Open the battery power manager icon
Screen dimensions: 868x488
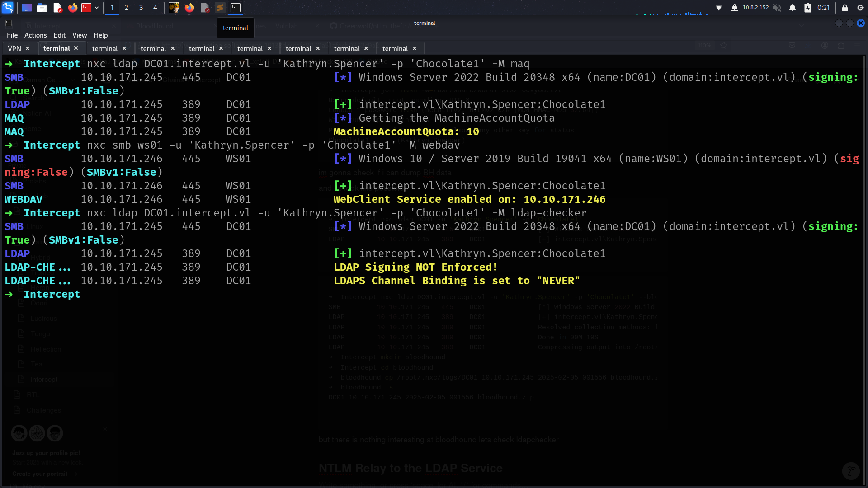(808, 8)
